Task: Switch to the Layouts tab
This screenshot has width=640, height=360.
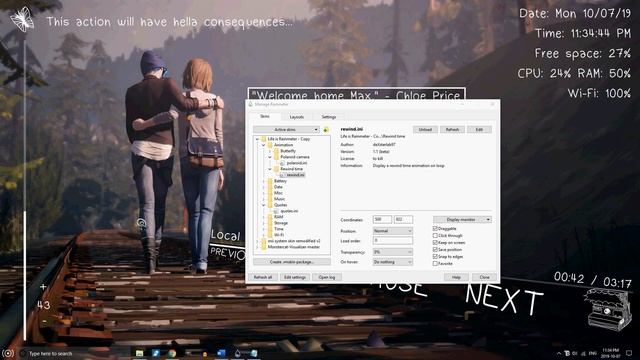Action: [x=297, y=117]
